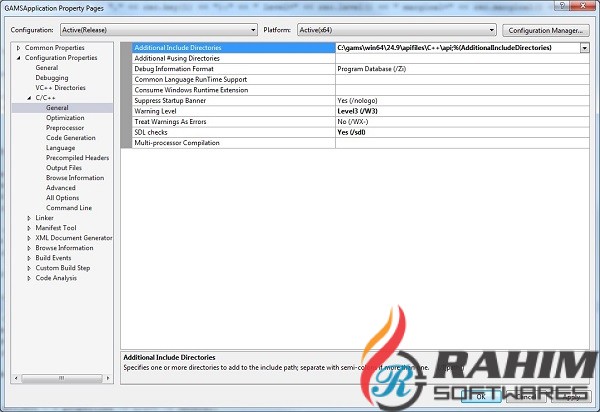The height and width of the screenshot is (412, 600).
Task: Select the All Options tree item
Action: tap(62, 198)
